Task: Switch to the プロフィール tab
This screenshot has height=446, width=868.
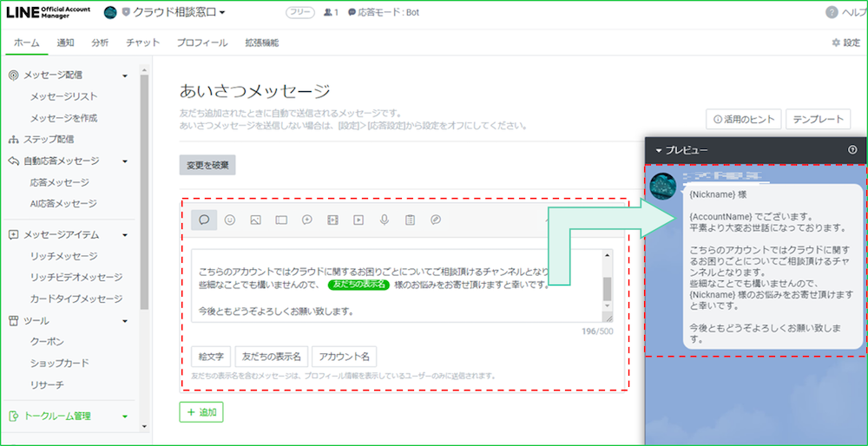Action: pos(202,43)
